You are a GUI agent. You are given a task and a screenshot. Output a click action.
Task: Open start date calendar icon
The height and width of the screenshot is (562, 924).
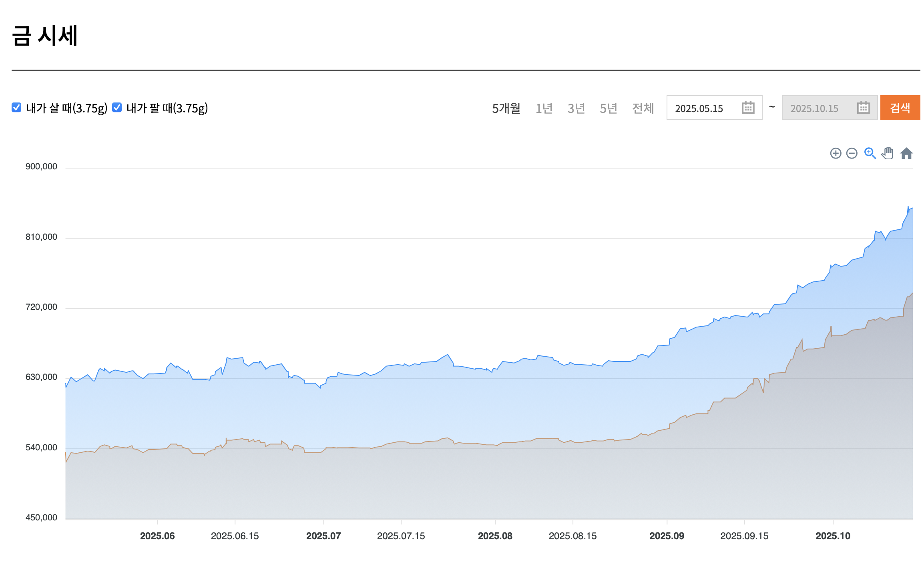pos(748,108)
